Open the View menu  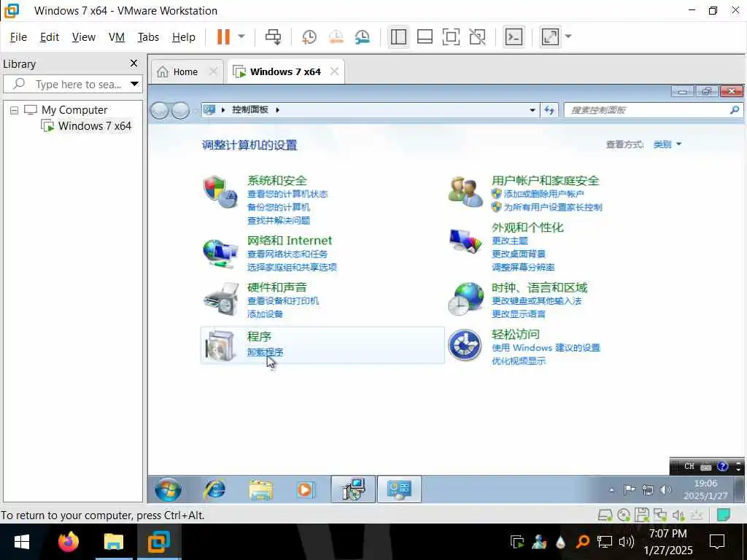pyautogui.click(x=83, y=37)
